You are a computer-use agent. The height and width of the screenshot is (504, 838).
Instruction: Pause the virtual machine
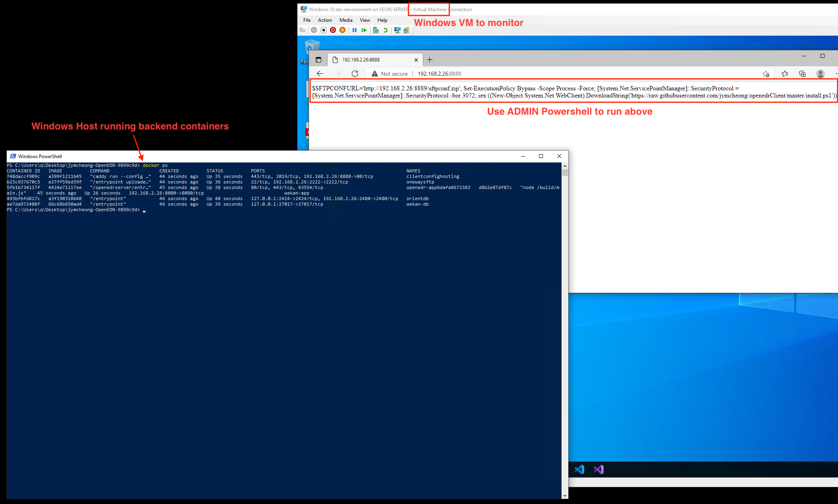tap(355, 30)
